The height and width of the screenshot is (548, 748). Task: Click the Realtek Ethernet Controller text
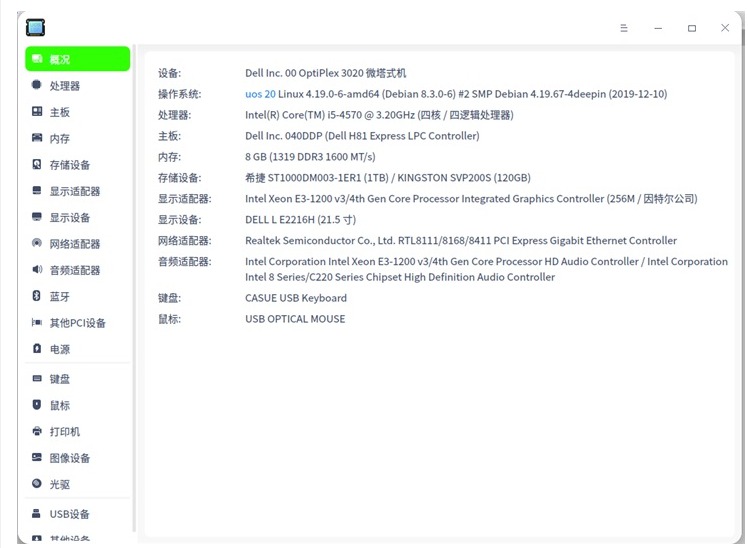pos(461,241)
